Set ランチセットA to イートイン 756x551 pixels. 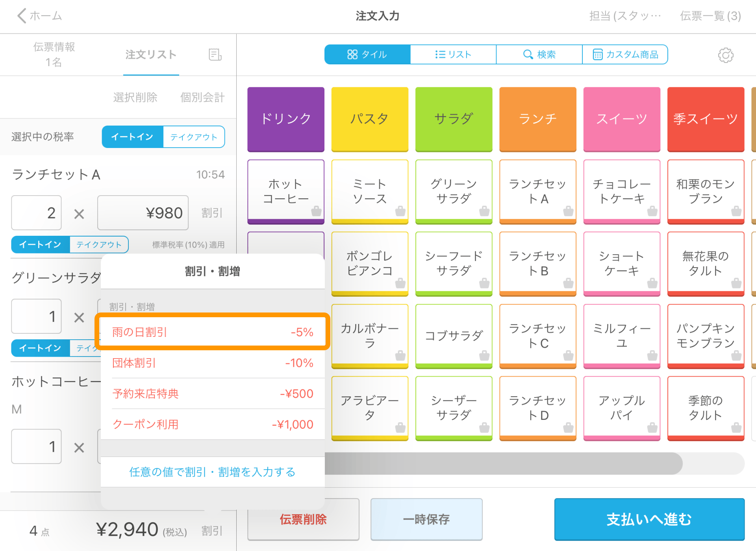pos(41,245)
